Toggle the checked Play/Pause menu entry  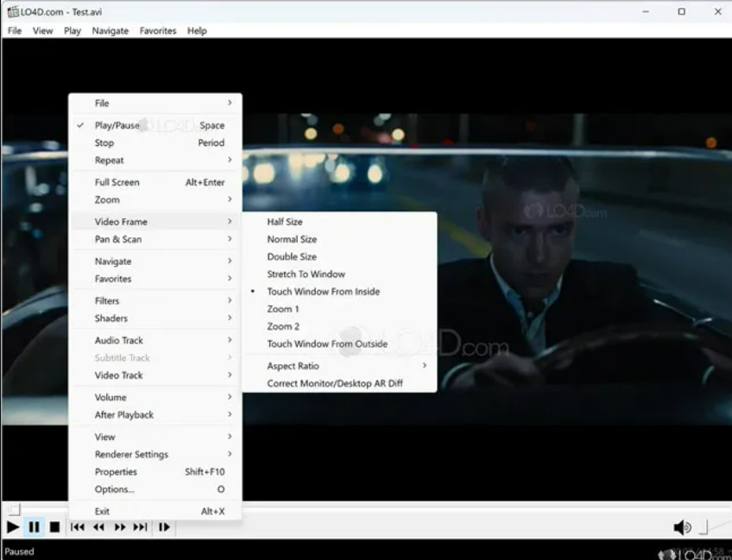coord(117,125)
